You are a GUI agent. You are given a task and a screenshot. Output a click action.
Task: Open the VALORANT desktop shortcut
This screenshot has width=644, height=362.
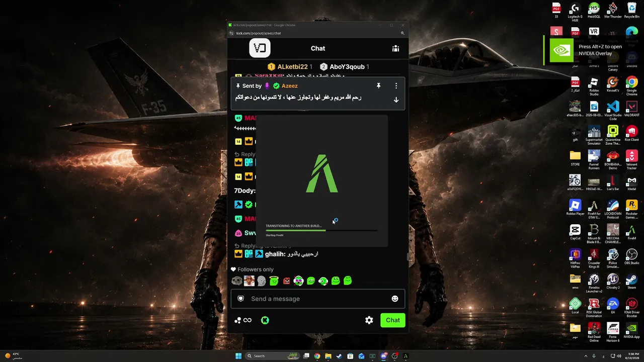click(x=631, y=109)
